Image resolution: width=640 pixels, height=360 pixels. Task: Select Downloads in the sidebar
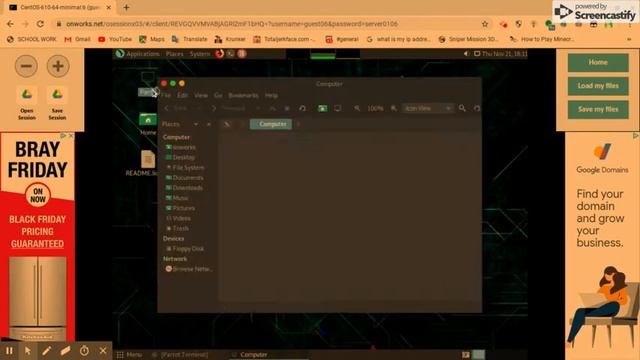click(x=184, y=188)
